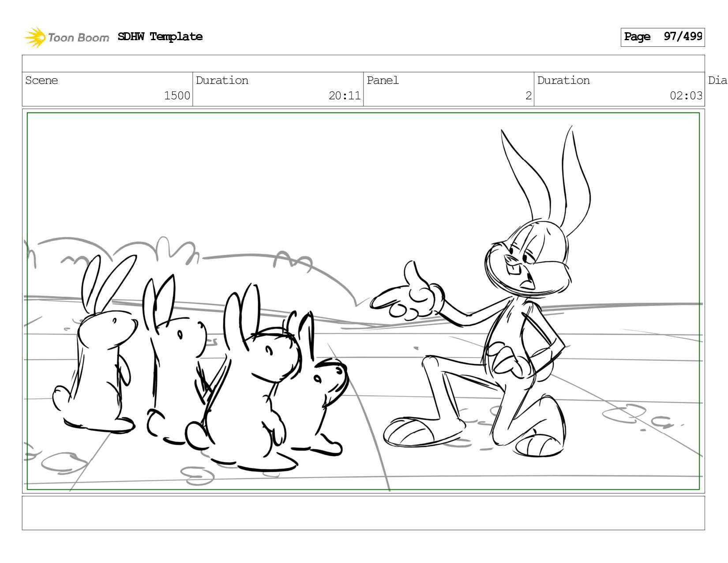This screenshot has height=563, width=728.
Task: Click the 'Duration' label next to Panel
Action: pos(563,80)
